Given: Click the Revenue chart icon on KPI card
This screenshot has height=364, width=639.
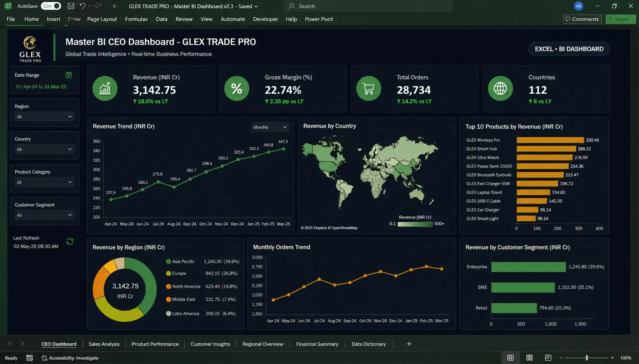Looking at the screenshot, I should 105,88.
